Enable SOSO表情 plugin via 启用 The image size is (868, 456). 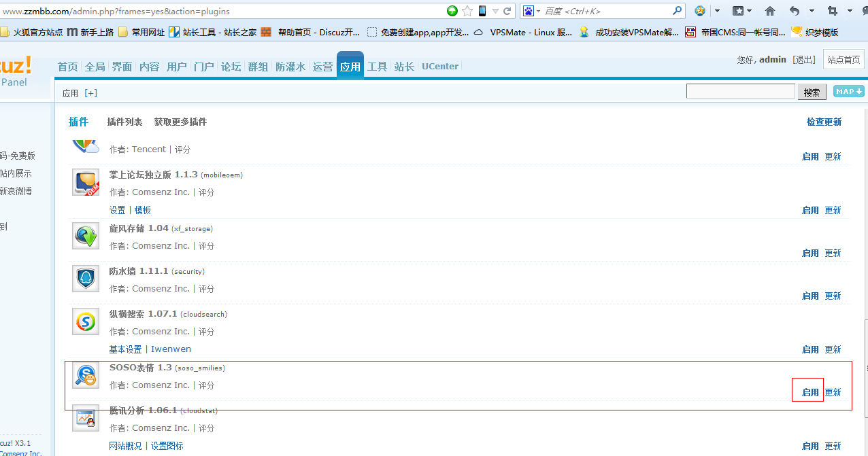coord(810,392)
